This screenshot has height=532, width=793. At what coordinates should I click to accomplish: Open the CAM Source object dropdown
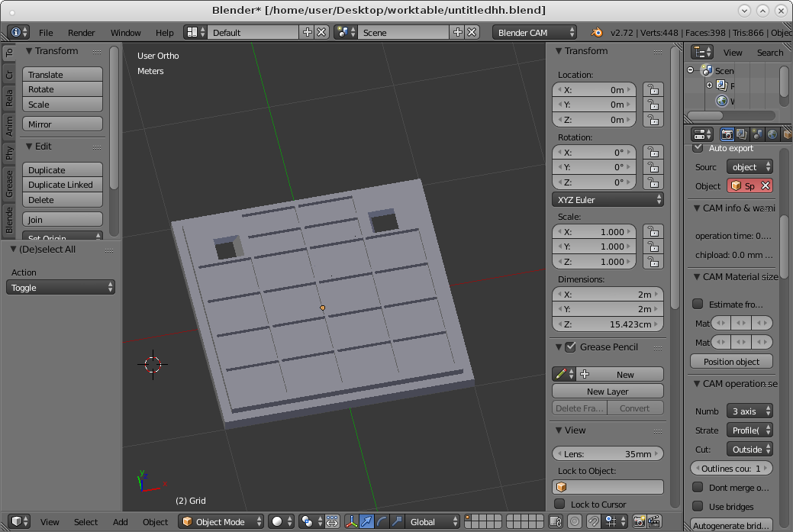click(749, 167)
